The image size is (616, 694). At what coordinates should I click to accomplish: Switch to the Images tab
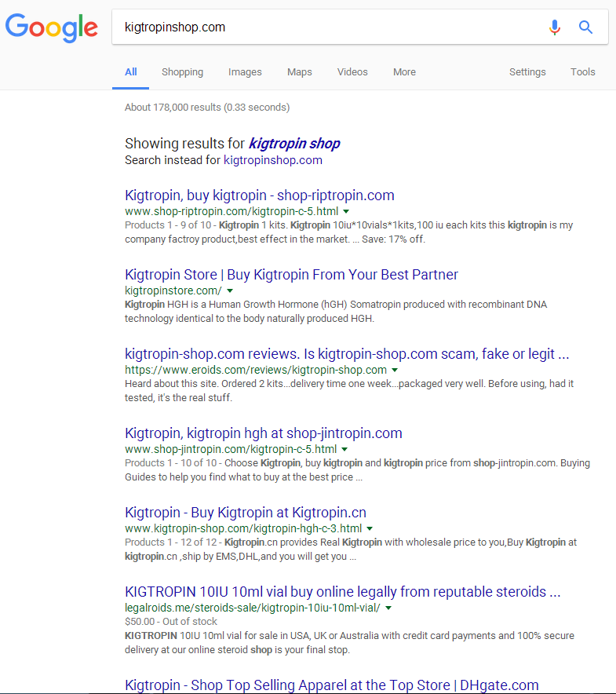[x=245, y=71]
